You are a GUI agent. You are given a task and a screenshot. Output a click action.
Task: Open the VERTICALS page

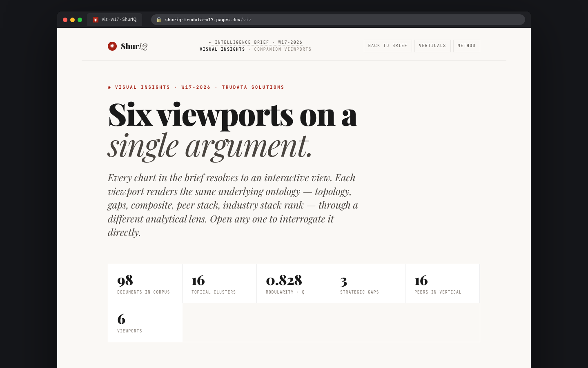click(x=432, y=46)
